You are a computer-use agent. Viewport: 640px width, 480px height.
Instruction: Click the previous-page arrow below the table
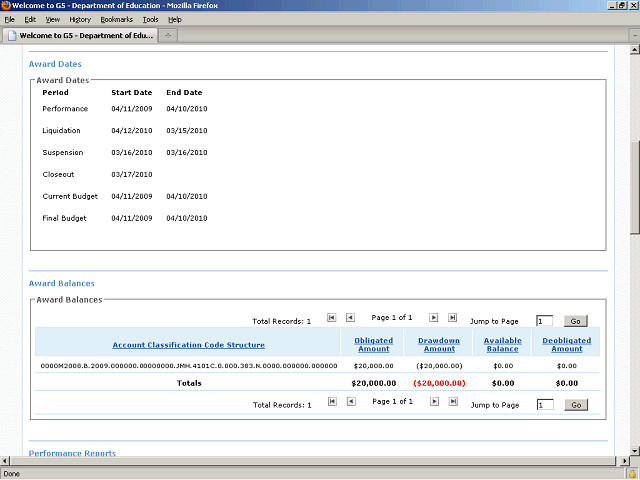(x=350, y=401)
